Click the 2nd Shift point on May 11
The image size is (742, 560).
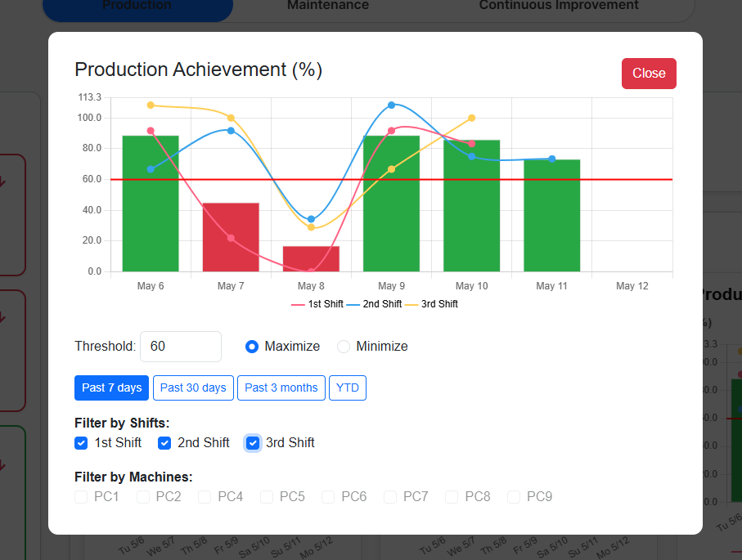point(551,159)
